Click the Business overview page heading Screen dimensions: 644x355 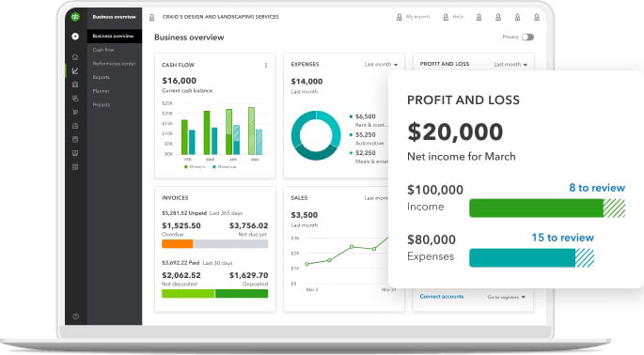click(189, 38)
